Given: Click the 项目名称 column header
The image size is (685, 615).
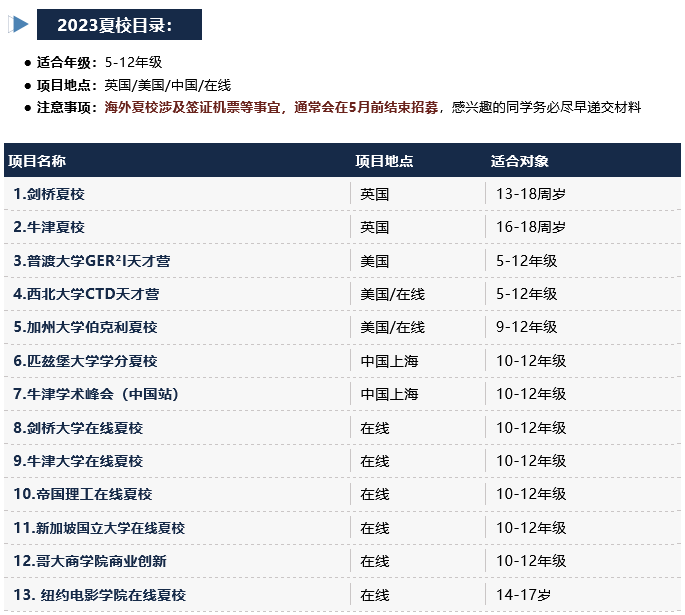Looking at the screenshot, I should click(37, 161).
